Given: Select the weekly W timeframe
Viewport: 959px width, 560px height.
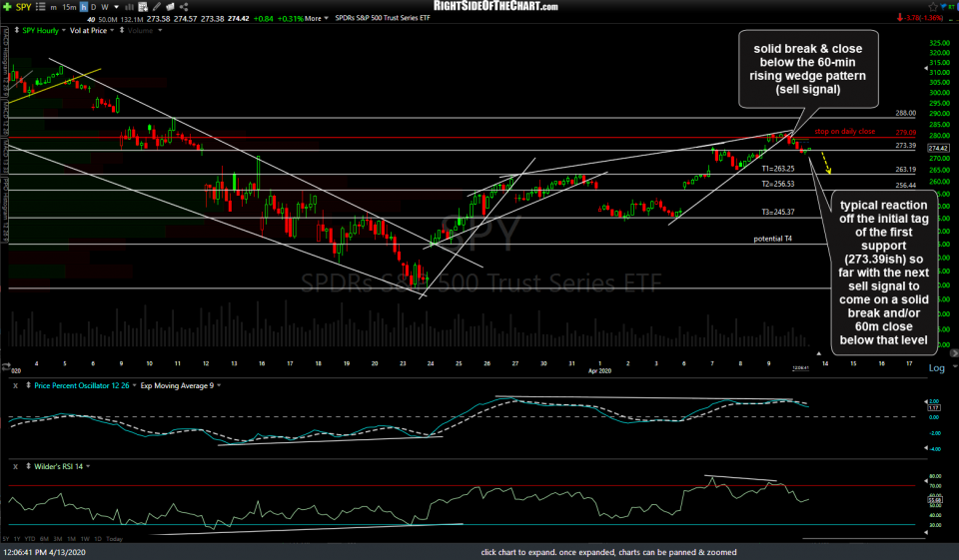Looking at the screenshot, I should click(105, 7).
